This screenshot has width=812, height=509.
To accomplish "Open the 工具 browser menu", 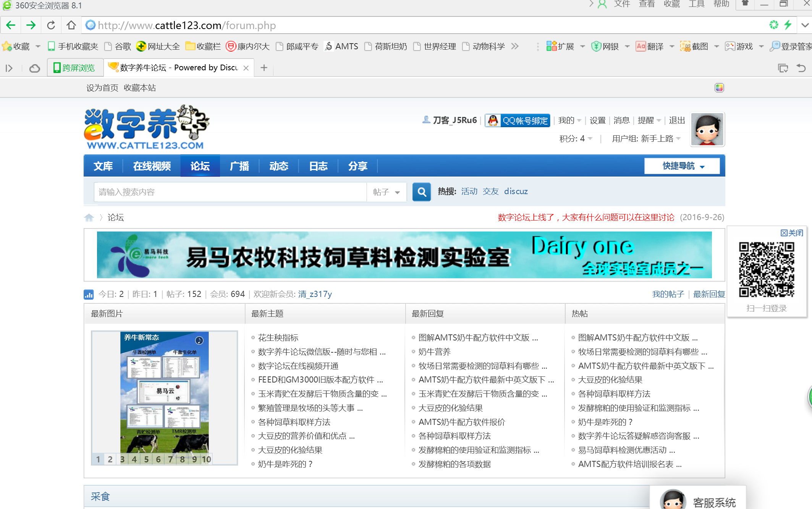I will click(x=696, y=4).
